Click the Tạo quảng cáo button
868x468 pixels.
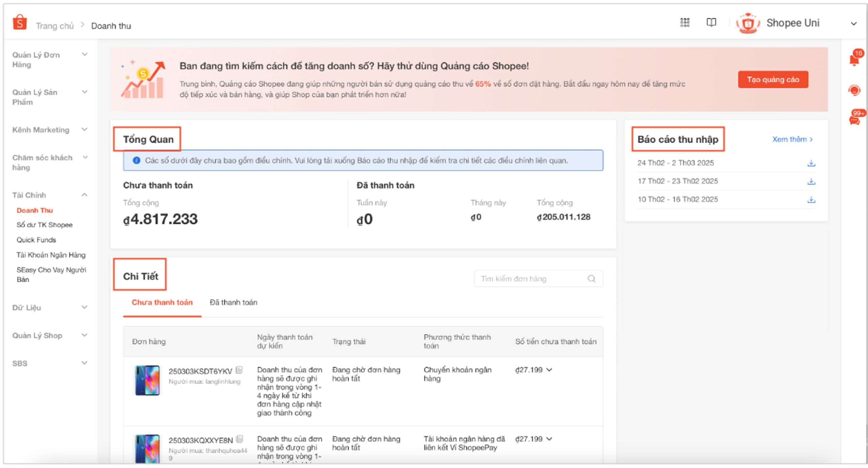click(773, 80)
